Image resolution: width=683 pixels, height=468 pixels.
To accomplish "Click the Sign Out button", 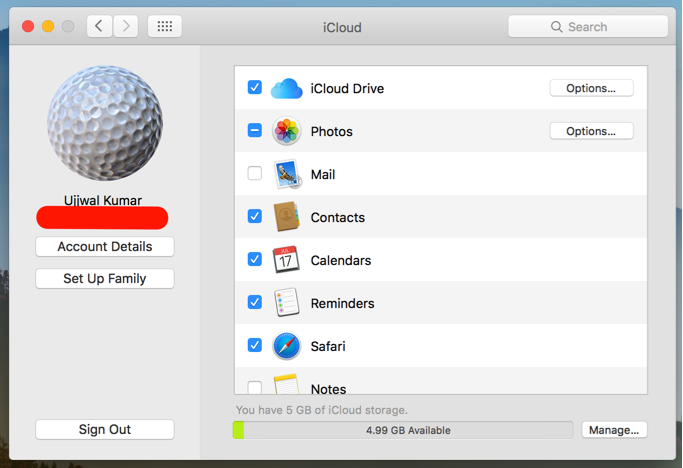I will pyautogui.click(x=105, y=429).
